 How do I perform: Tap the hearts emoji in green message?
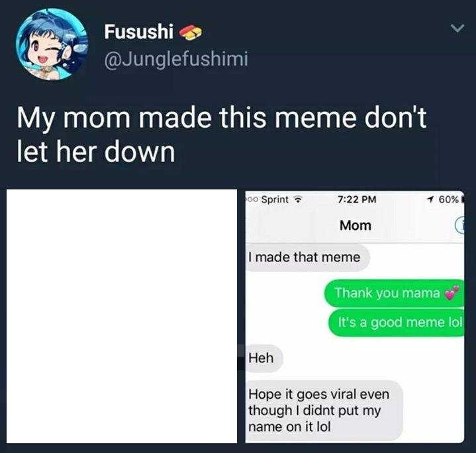tap(452, 293)
